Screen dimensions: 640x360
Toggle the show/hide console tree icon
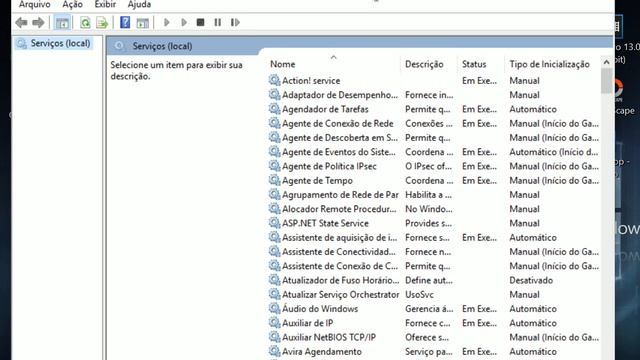[62, 22]
